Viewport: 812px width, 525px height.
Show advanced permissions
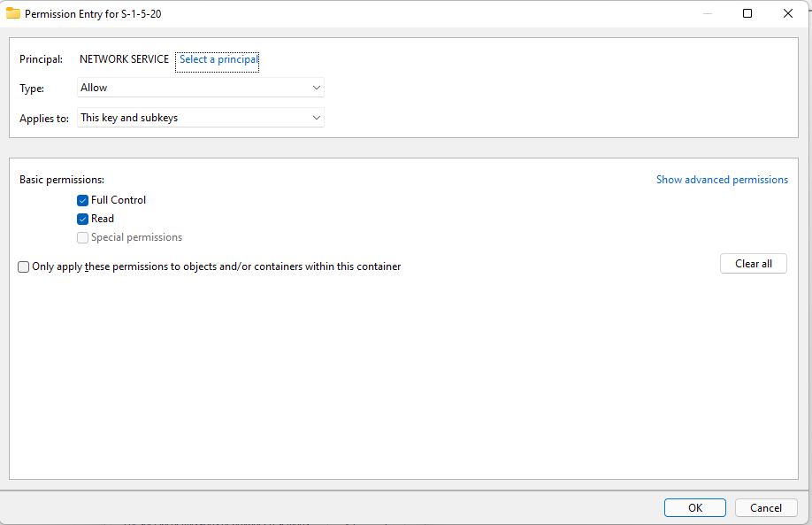[x=722, y=180]
